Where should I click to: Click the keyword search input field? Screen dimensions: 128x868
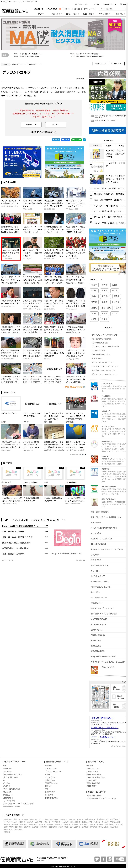click(115, 9)
